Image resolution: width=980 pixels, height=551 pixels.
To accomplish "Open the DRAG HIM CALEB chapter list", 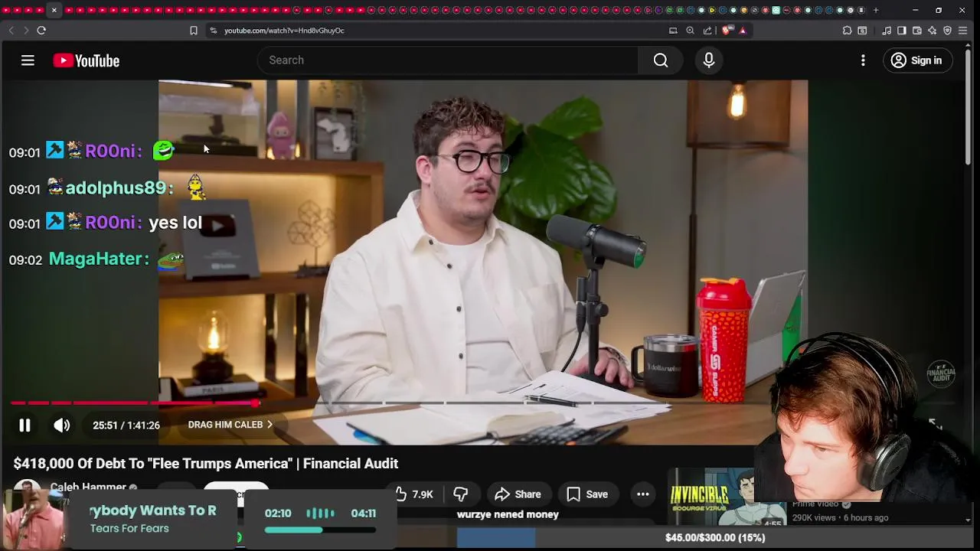I will click(230, 425).
